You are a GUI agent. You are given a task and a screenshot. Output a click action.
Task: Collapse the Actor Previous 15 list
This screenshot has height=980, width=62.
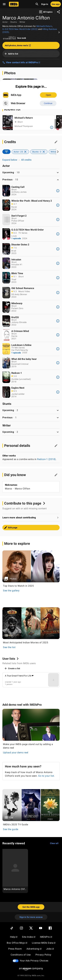click(31, 180)
